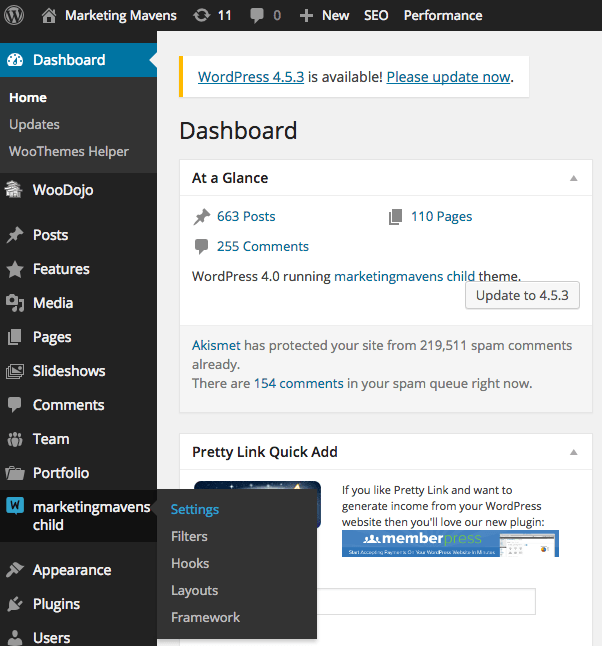Click the WordPress 4.5.3 link
Viewport: 602px width, 646px height.
pos(251,77)
